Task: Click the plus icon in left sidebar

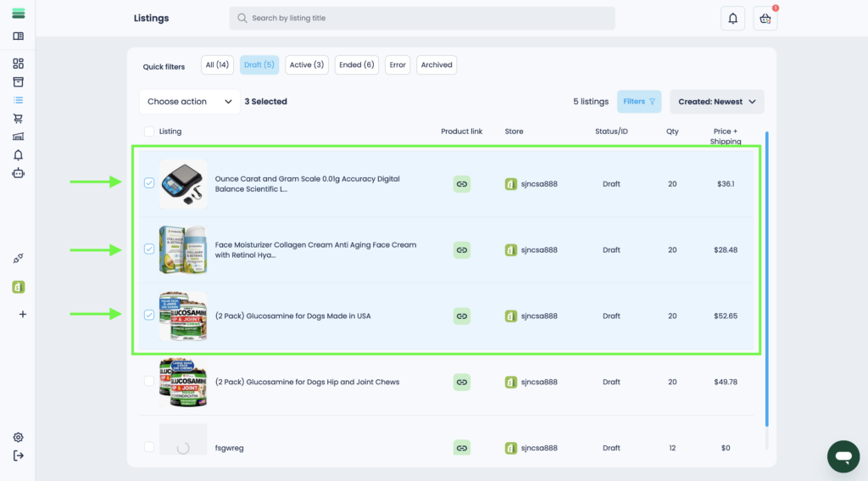Action: pos(22,314)
